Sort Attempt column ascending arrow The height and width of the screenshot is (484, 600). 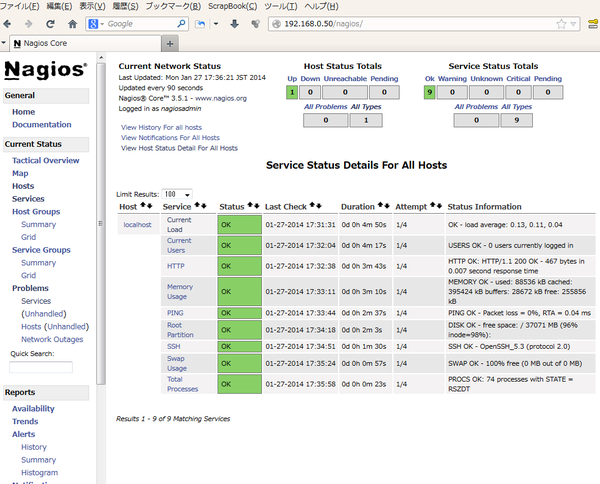[433, 205]
